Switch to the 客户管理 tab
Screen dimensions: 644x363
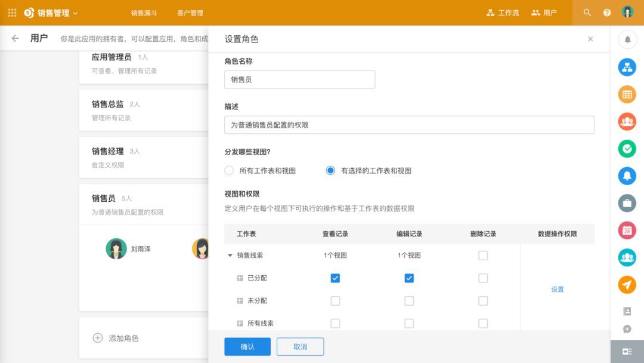(x=190, y=13)
